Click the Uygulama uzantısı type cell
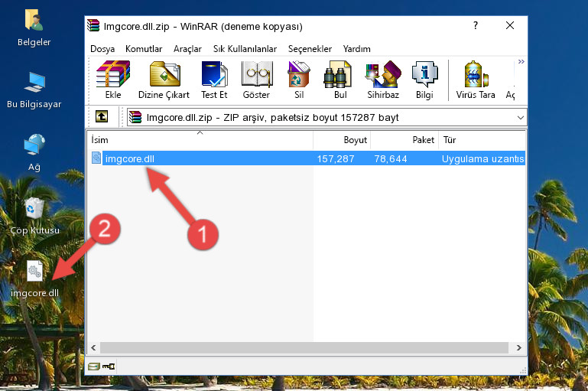This screenshot has height=391, width=588. tap(482, 158)
